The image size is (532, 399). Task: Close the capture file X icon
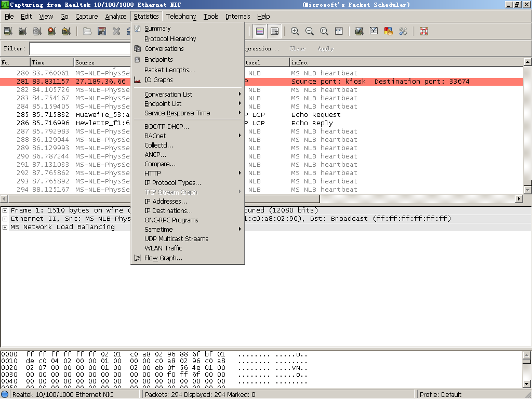point(116,31)
